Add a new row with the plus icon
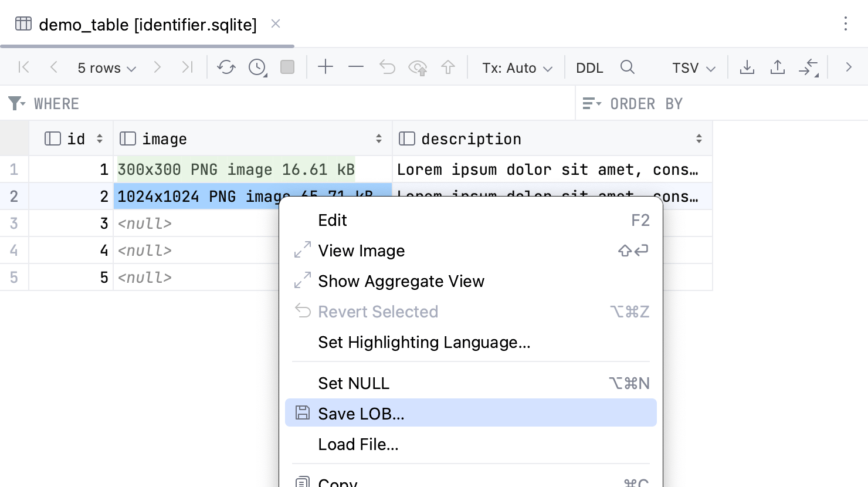Screen dimensions: 868x487 click(325, 67)
